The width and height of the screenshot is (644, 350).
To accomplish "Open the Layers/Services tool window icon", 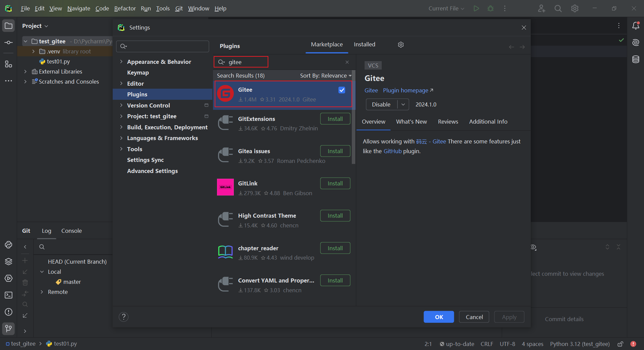I will tap(8, 262).
